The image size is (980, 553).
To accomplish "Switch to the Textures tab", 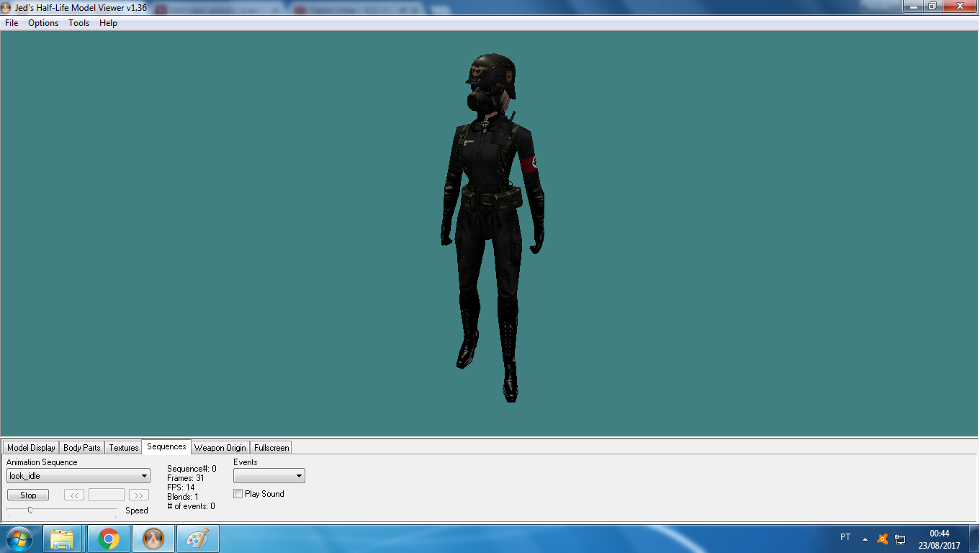I will [124, 448].
